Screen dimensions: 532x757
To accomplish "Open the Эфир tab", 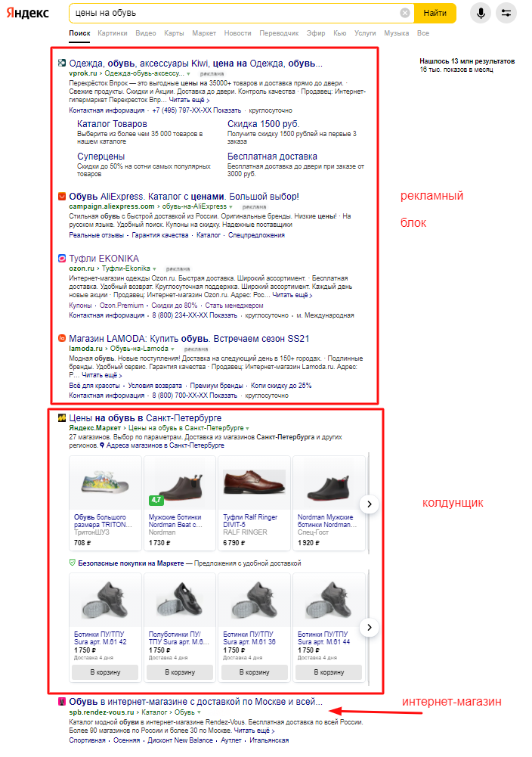I will 316,33.
